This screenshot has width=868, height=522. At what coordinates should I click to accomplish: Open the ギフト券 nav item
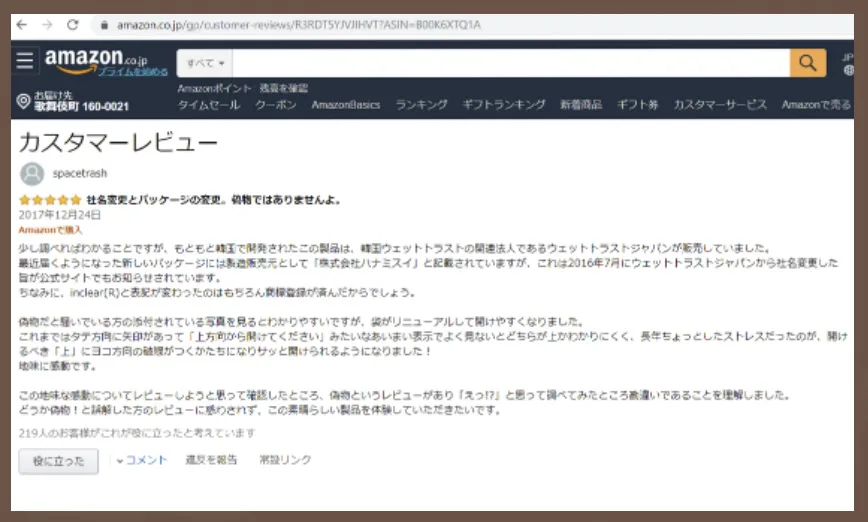point(638,105)
